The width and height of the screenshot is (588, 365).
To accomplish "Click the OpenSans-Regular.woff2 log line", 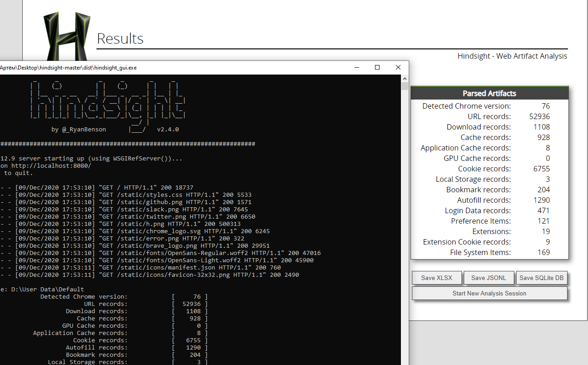I will (160, 253).
